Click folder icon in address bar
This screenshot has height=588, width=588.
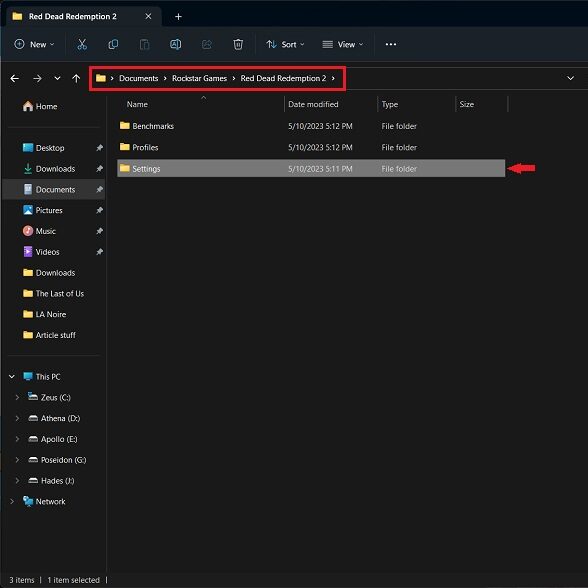(x=100, y=78)
